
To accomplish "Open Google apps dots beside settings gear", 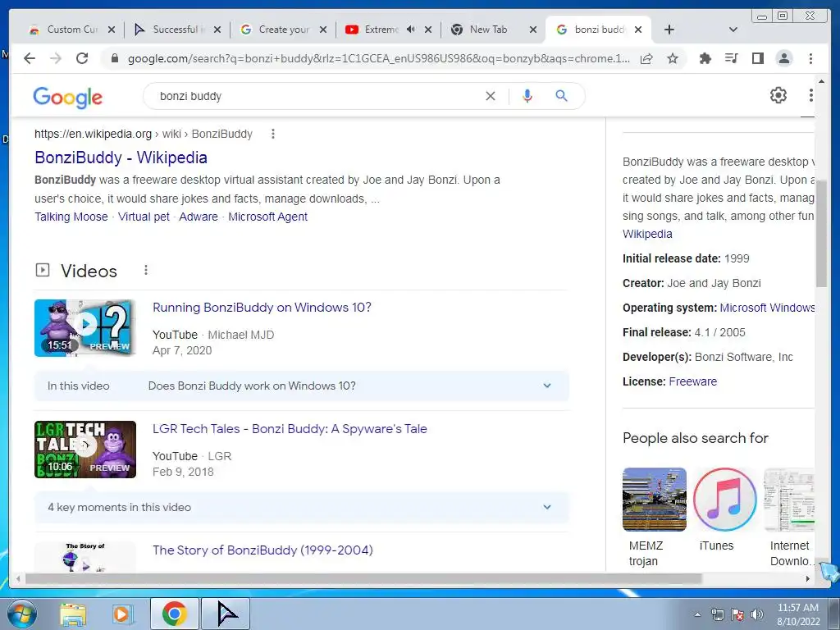I will point(810,95).
